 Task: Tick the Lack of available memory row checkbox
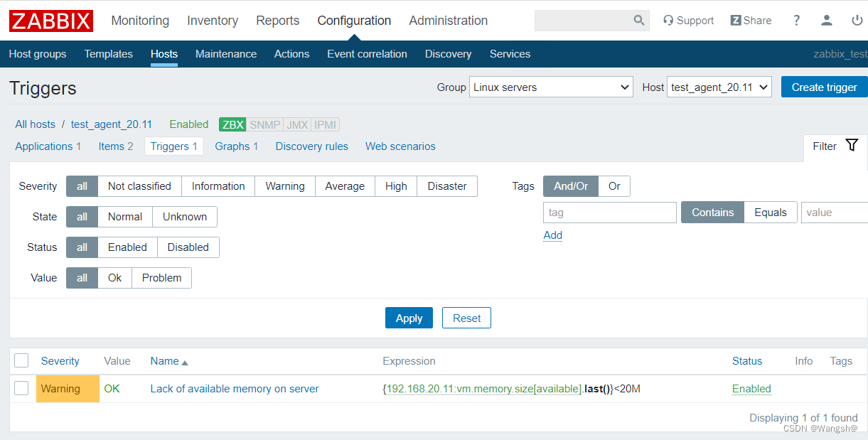[21, 388]
